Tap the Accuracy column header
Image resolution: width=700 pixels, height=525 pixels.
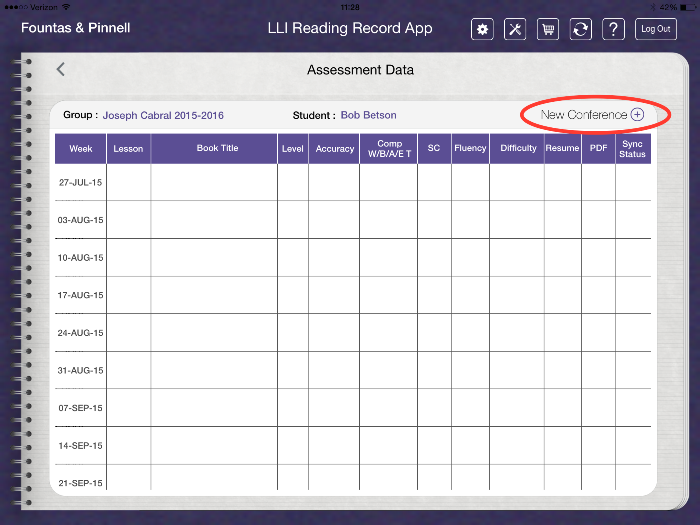click(x=334, y=149)
